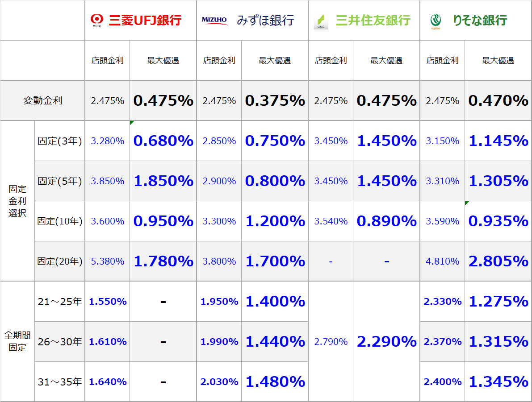Click the 0.680% rate cell
The image size is (532, 402).
click(x=163, y=141)
